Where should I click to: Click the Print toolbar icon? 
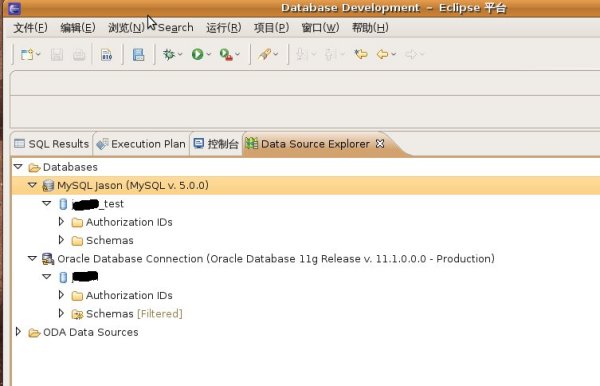[79, 55]
